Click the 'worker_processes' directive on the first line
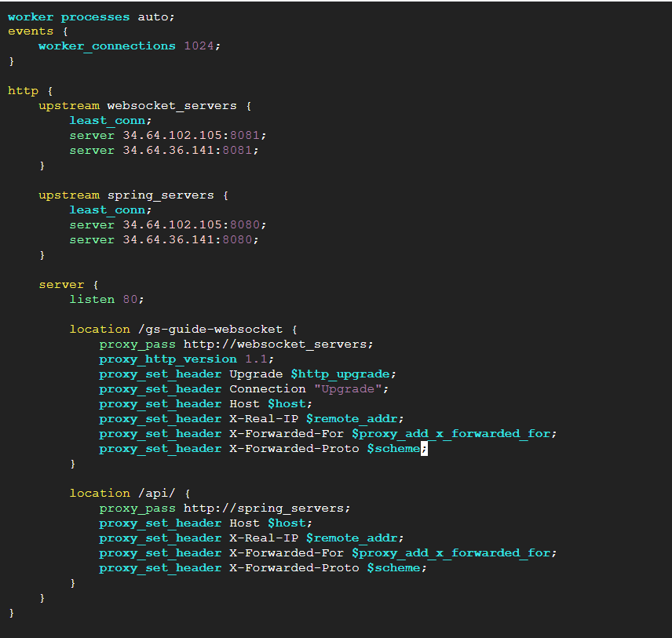This screenshot has height=638, width=672. [68, 17]
